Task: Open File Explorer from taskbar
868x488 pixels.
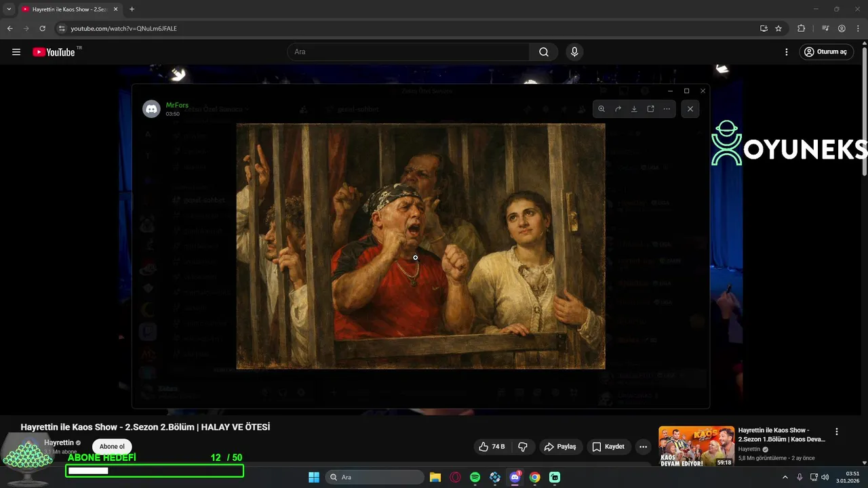Action: pos(435,477)
